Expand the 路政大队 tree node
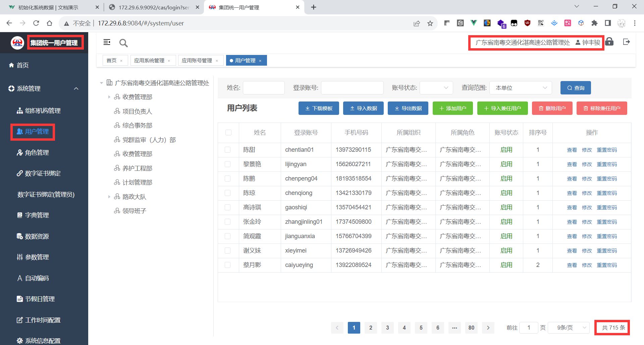644x345 pixels. coord(109,197)
